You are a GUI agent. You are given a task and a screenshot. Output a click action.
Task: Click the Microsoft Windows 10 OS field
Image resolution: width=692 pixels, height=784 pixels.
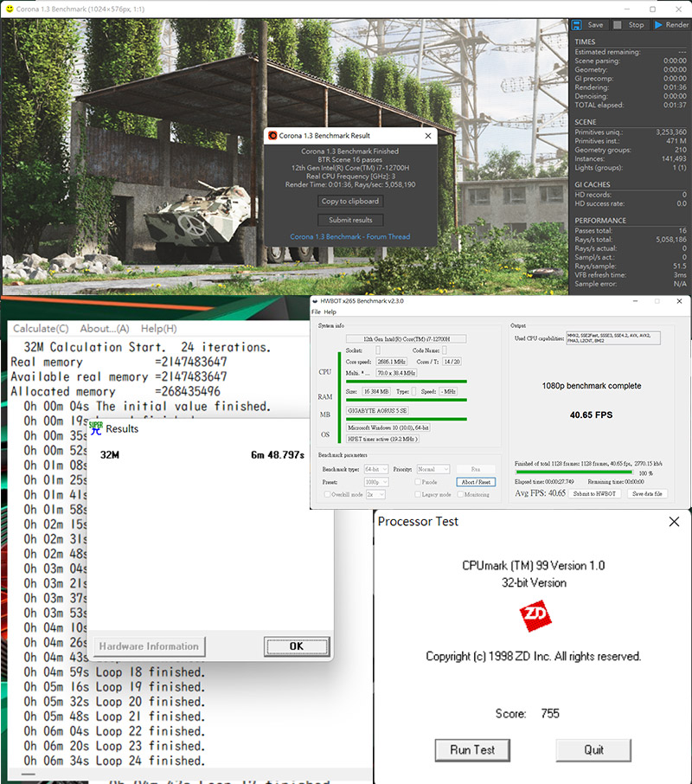pos(388,427)
